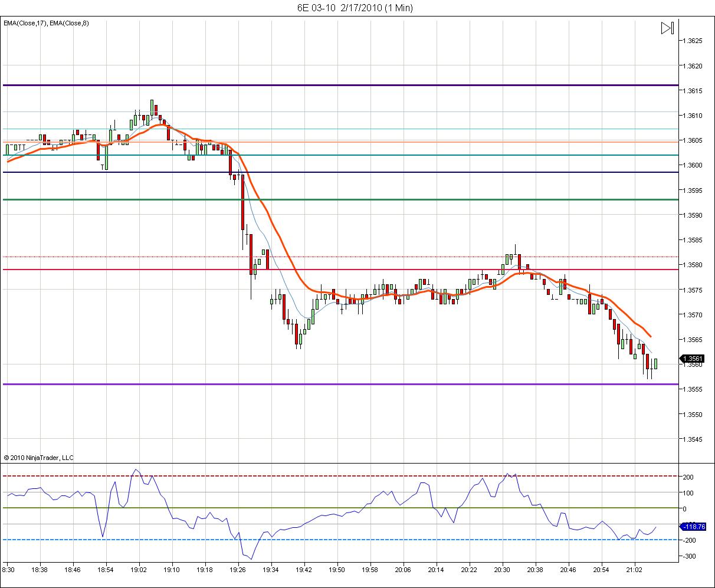Click the chart title '6E 03-10 2/17/2010 (1 Min)'
Image resolution: width=715 pixels, height=588 pixels.
pyautogui.click(x=355, y=8)
